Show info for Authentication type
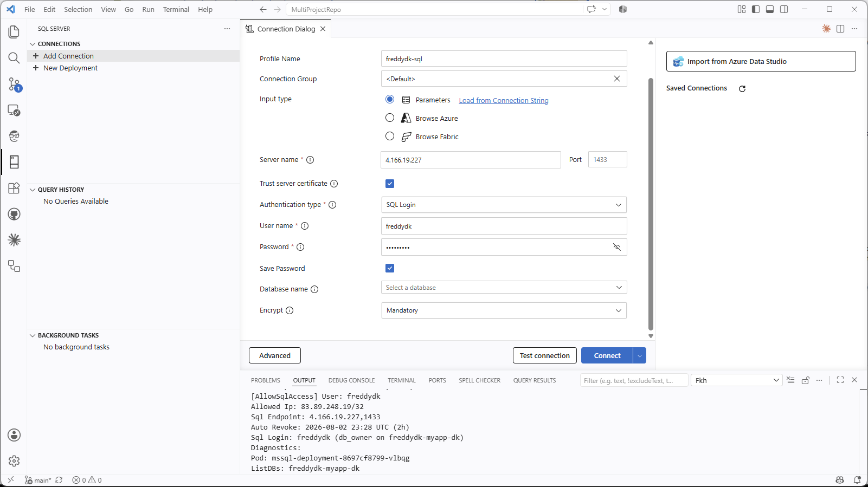Image resolution: width=868 pixels, height=487 pixels. tap(332, 205)
